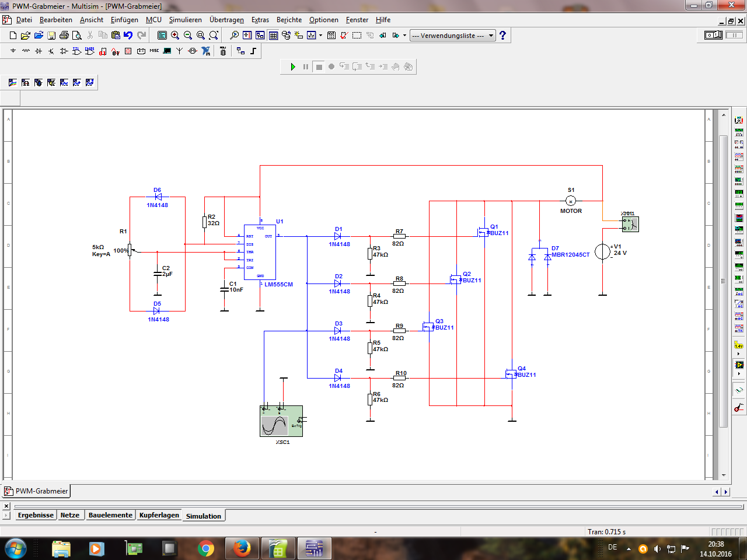Click the Save floppy disk icon

point(51,36)
